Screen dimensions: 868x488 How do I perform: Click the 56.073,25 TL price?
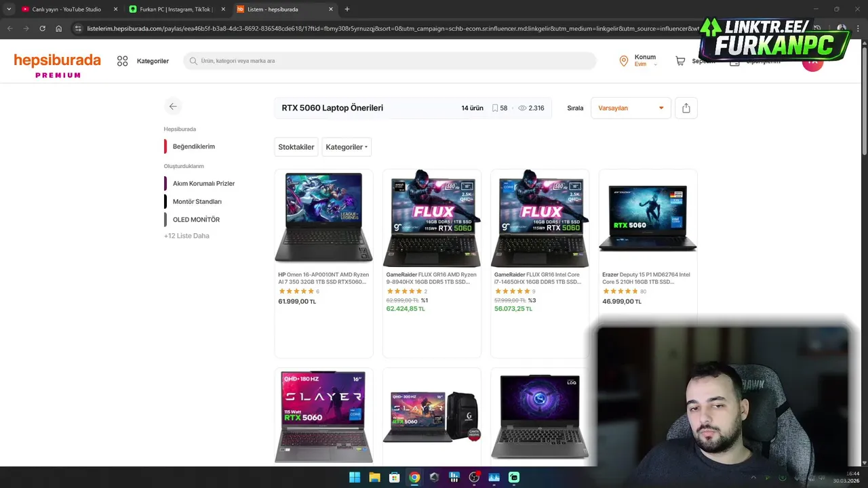coord(513,308)
